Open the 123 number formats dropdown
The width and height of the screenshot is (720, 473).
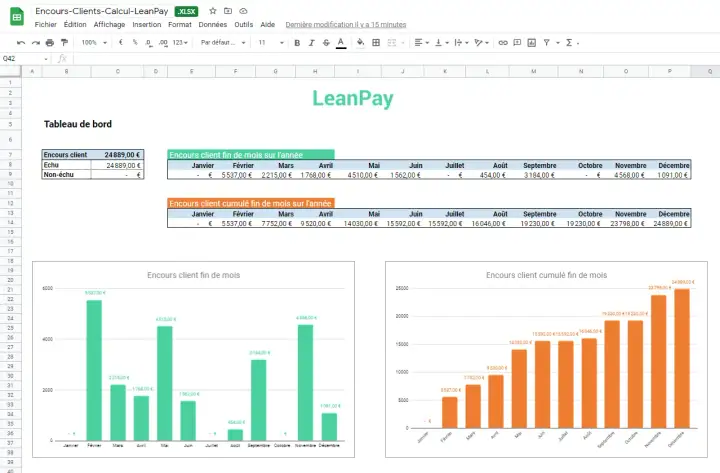pyautogui.click(x=180, y=43)
